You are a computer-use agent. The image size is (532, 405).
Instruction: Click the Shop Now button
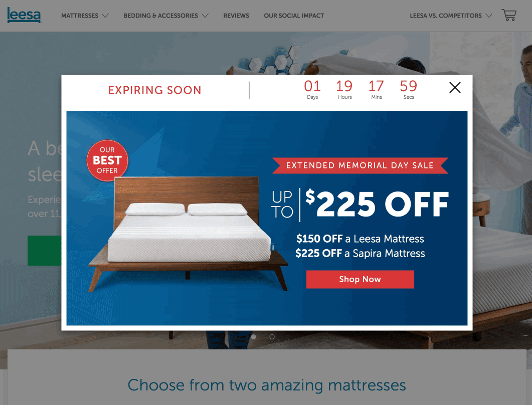click(360, 279)
